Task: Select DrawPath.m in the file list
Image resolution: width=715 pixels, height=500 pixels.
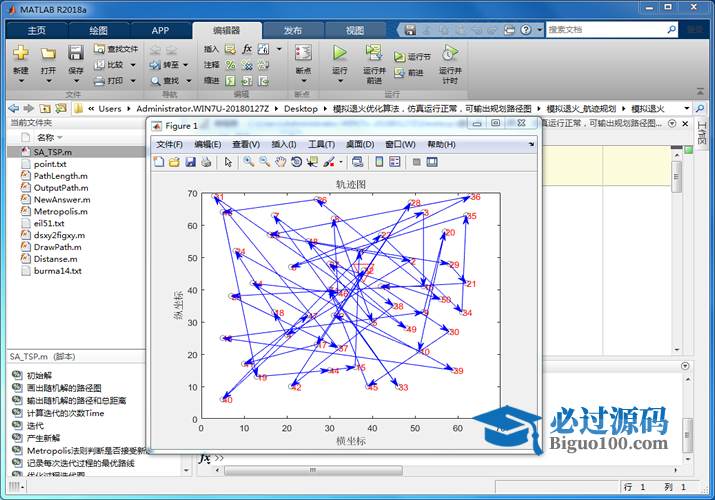Action: (57, 246)
